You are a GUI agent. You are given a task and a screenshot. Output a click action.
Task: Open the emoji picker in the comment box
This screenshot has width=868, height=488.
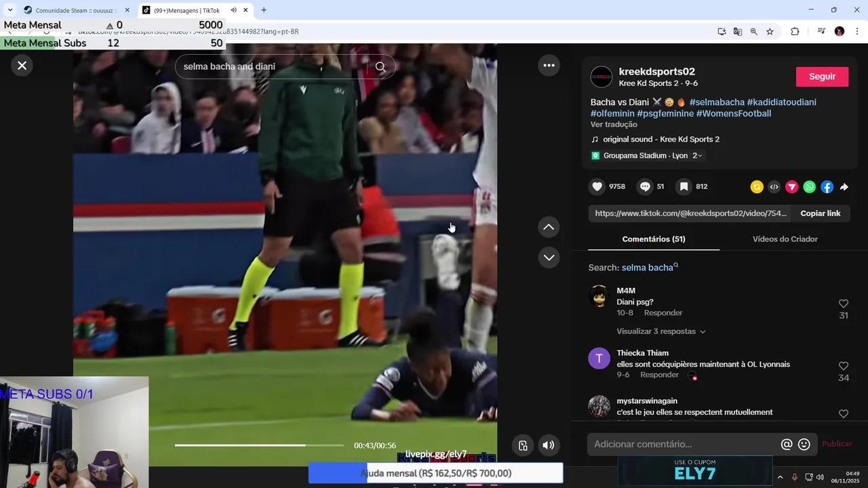coord(804,444)
